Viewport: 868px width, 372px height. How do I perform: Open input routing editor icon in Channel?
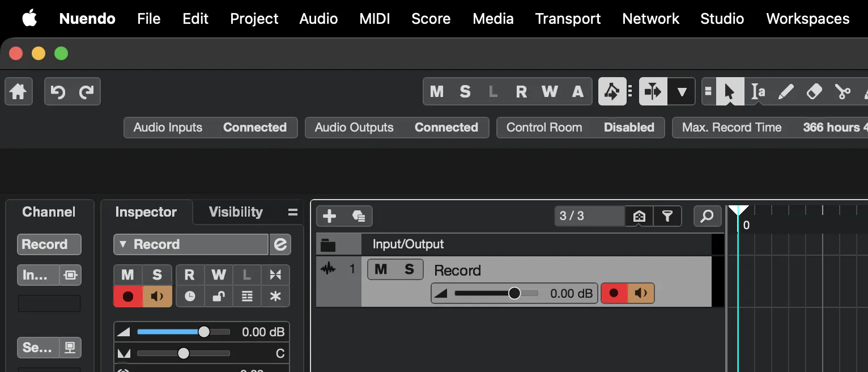point(70,275)
